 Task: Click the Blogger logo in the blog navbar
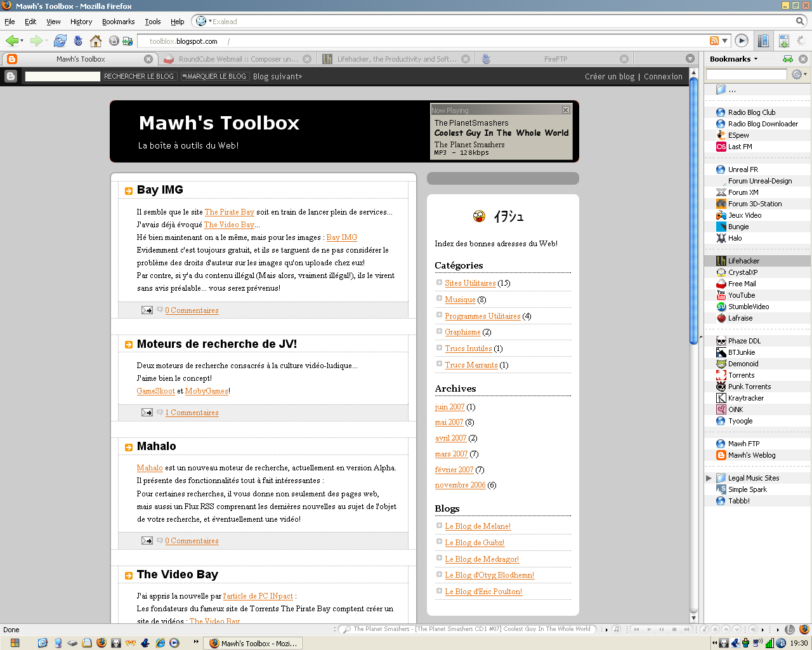pos(11,76)
